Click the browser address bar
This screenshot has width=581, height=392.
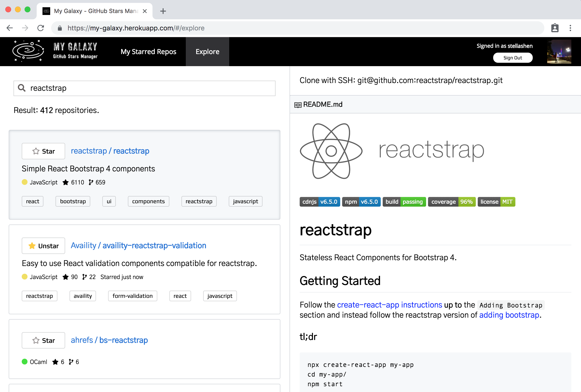tap(297, 28)
